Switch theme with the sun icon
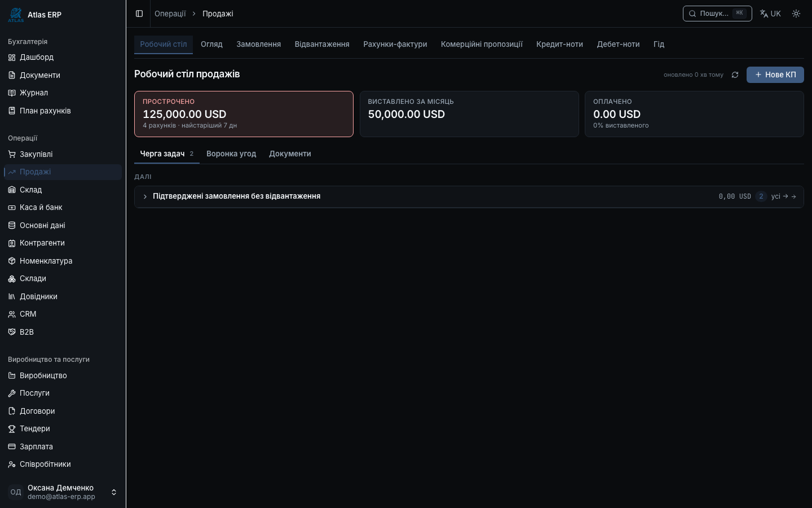812x508 pixels. 796,14
